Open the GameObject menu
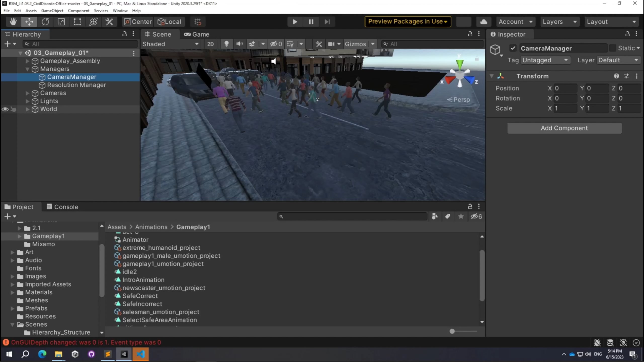The width and height of the screenshot is (644, 362). coord(52,11)
